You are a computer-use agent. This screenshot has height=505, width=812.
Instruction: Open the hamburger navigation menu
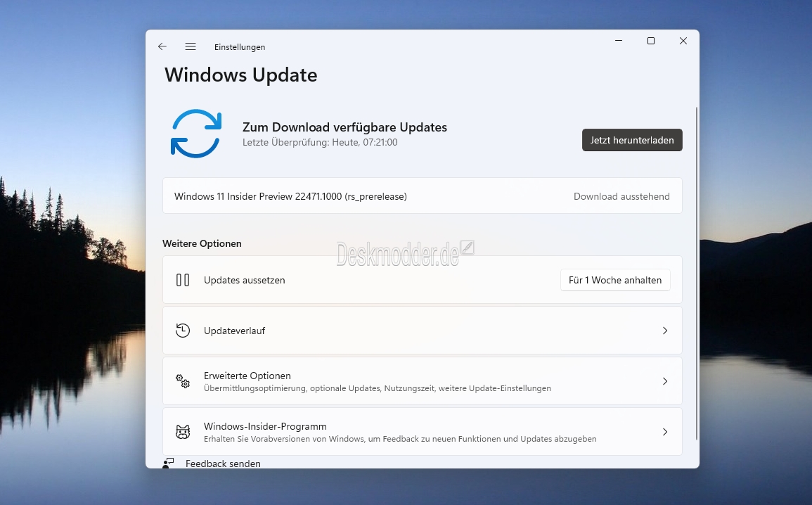point(191,46)
